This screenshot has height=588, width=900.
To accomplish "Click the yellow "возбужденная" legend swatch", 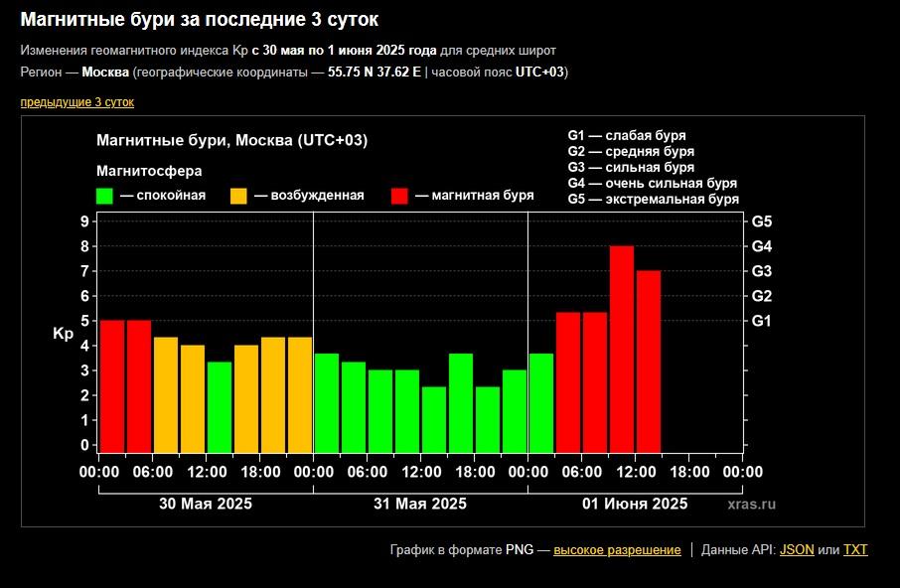I will coord(238,197).
